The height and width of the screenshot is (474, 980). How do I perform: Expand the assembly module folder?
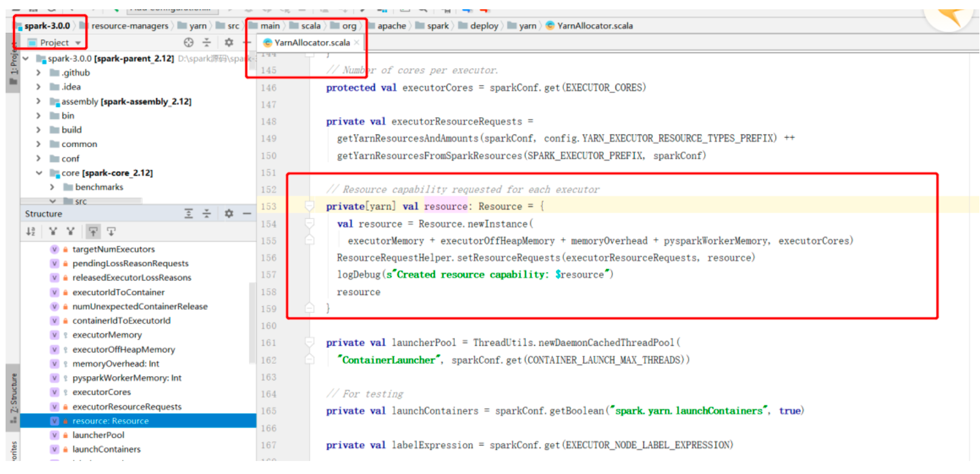coord(38,101)
